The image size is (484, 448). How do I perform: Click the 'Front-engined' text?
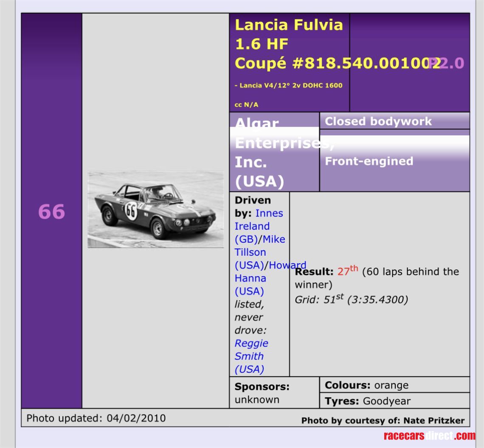point(369,161)
